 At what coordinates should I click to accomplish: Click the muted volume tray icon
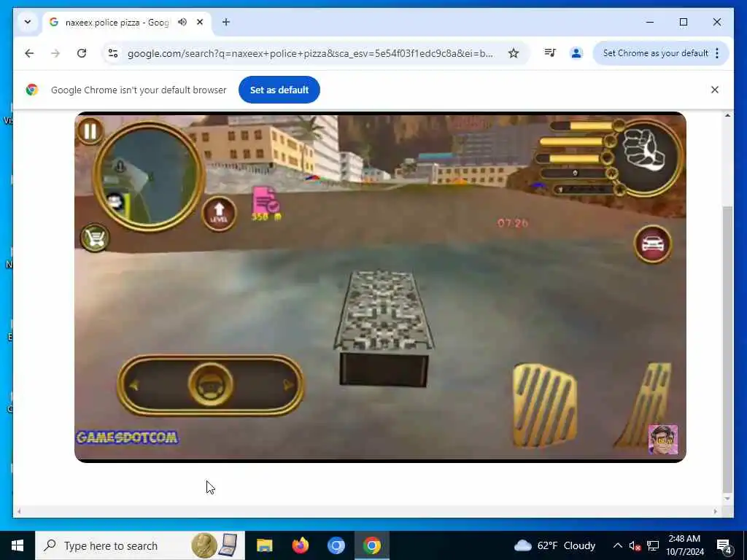(x=635, y=546)
